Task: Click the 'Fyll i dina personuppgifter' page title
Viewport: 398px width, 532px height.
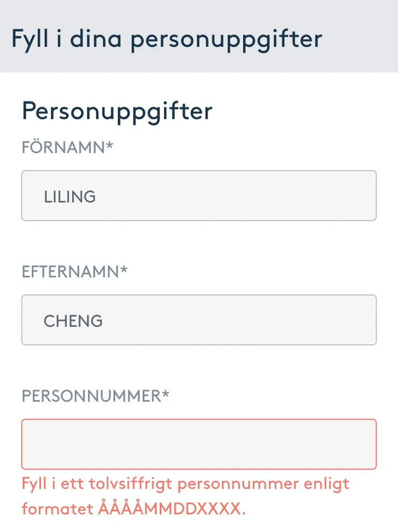Action: 167,39
